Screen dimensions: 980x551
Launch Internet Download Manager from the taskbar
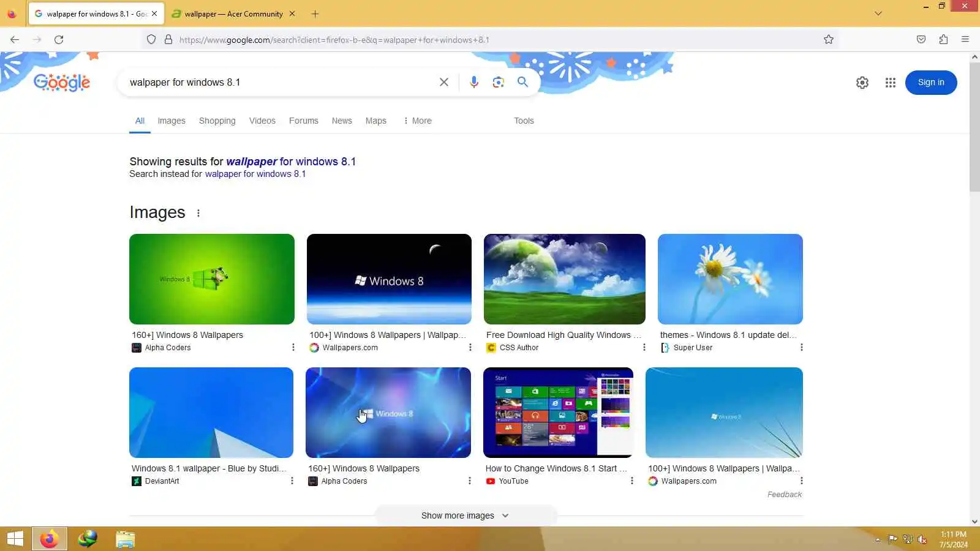pyautogui.click(x=88, y=539)
